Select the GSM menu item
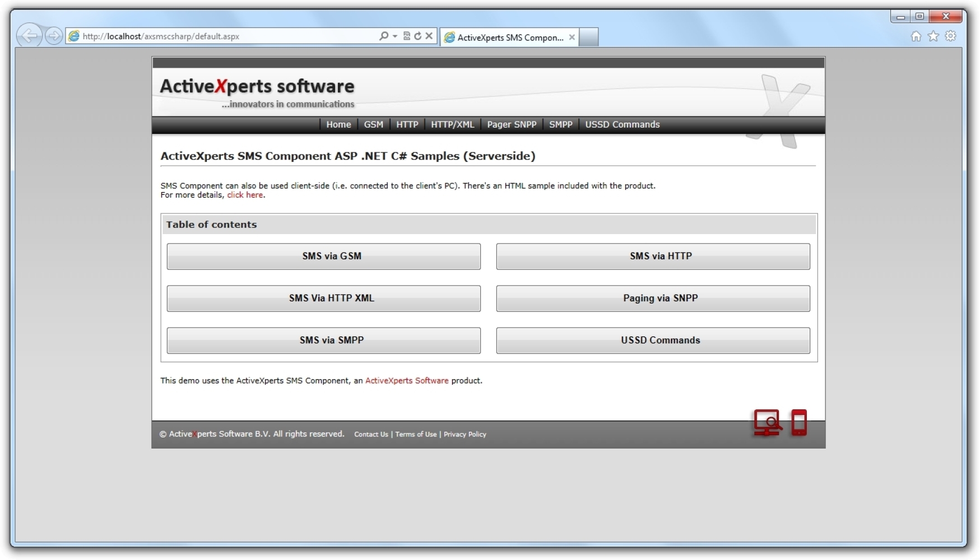 [x=373, y=124]
